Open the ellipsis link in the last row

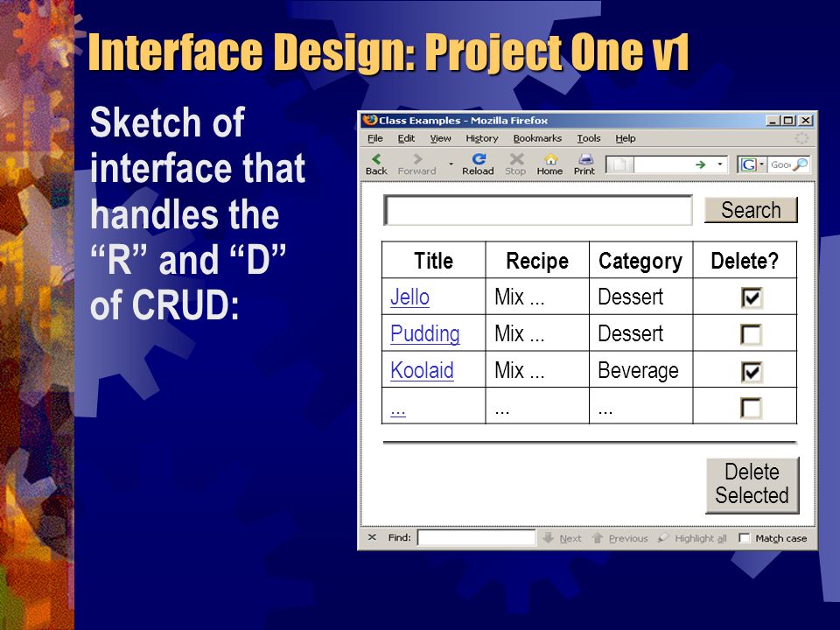(398, 411)
